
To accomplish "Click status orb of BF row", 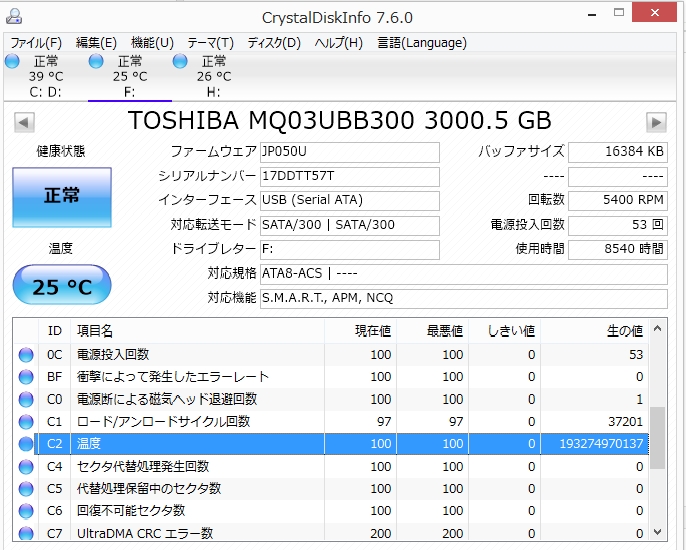I will (26, 377).
